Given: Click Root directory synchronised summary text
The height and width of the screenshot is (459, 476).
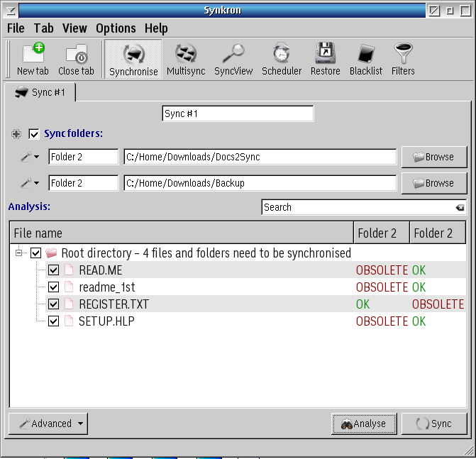Looking at the screenshot, I should (x=206, y=253).
